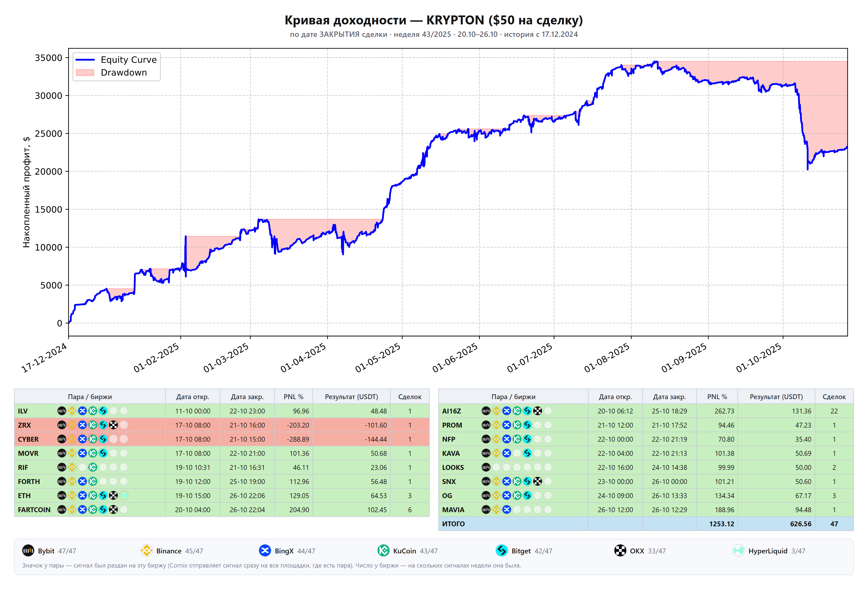
Task: Click the blue Equity Curve legend line
Action: click(85, 60)
